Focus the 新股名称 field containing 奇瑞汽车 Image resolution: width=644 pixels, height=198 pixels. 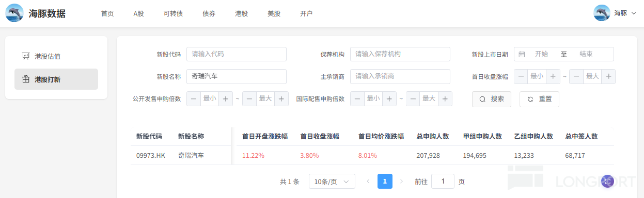click(x=237, y=76)
